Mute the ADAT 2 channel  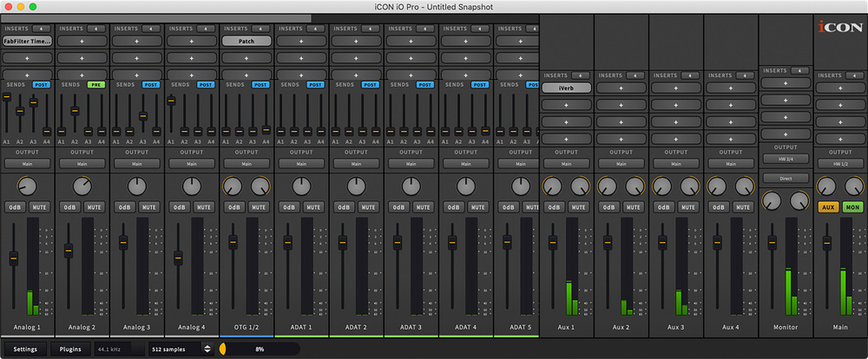[368, 207]
